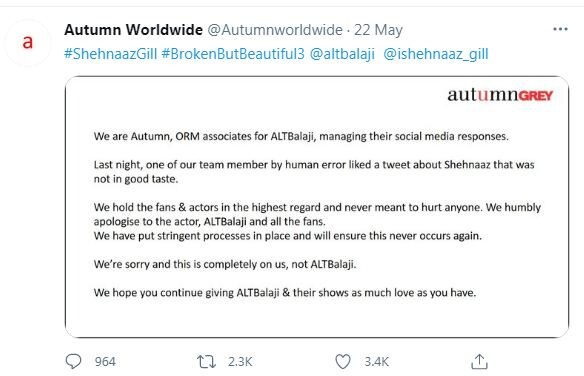The height and width of the screenshot is (376, 584).
Task: Click the Autumn Worldwide display name
Action: click(x=133, y=30)
